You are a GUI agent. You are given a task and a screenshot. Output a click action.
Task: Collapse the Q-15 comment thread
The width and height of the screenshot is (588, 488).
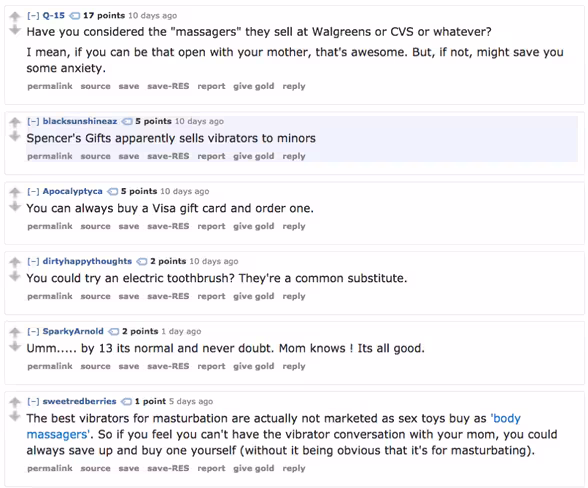pos(33,16)
